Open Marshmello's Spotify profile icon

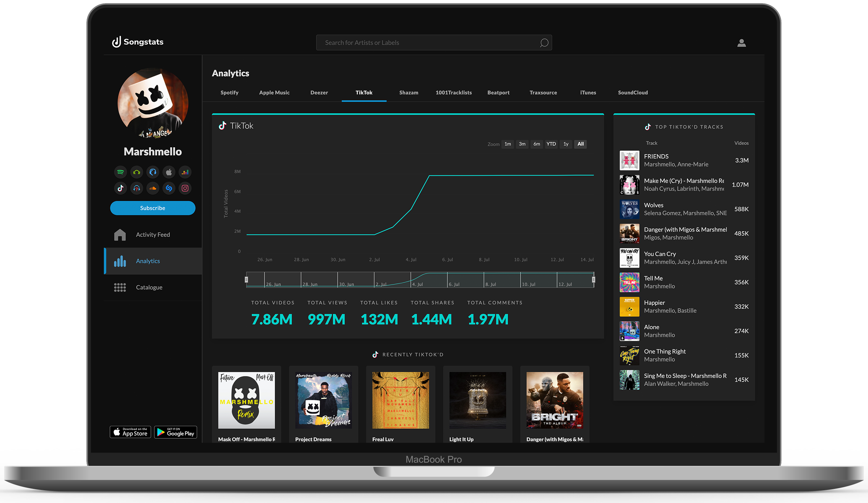pos(121,172)
